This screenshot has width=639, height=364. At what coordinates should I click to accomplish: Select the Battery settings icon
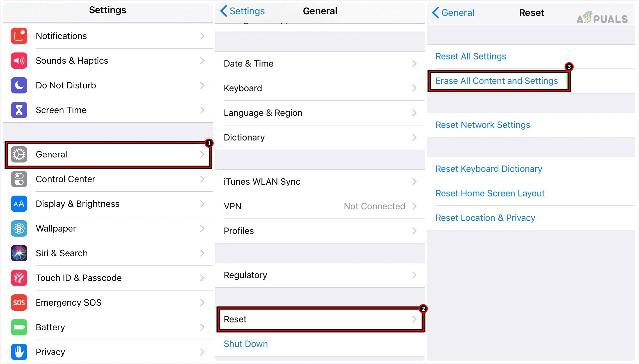[x=19, y=327]
